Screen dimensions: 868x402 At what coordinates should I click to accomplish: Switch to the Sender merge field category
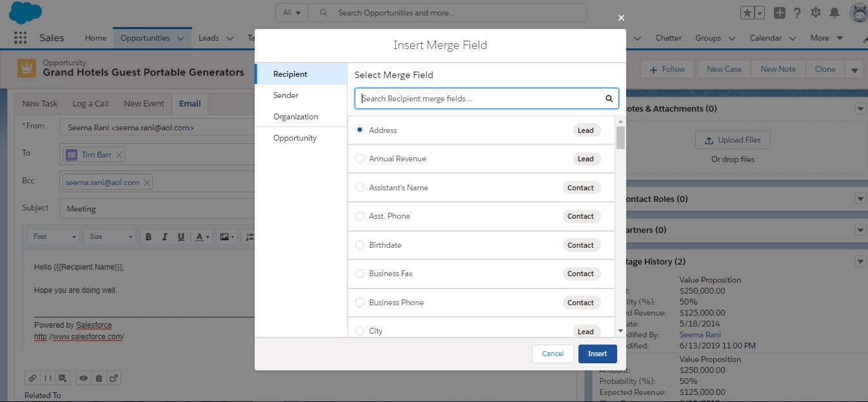click(285, 95)
